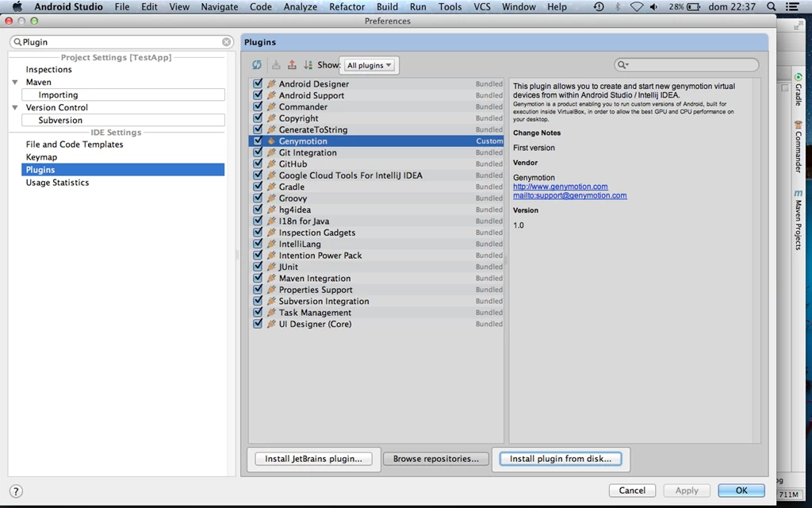812x508 pixels.
Task: Open the Build menu
Action: pos(387,6)
